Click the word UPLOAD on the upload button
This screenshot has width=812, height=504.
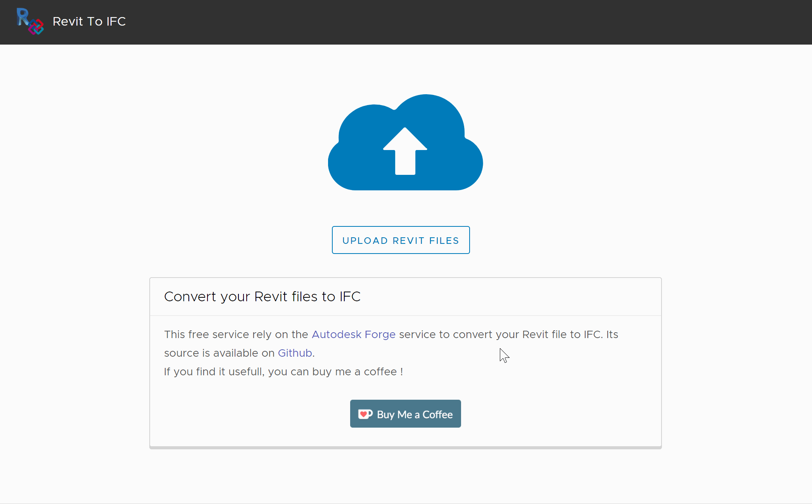click(x=365, y=241)
